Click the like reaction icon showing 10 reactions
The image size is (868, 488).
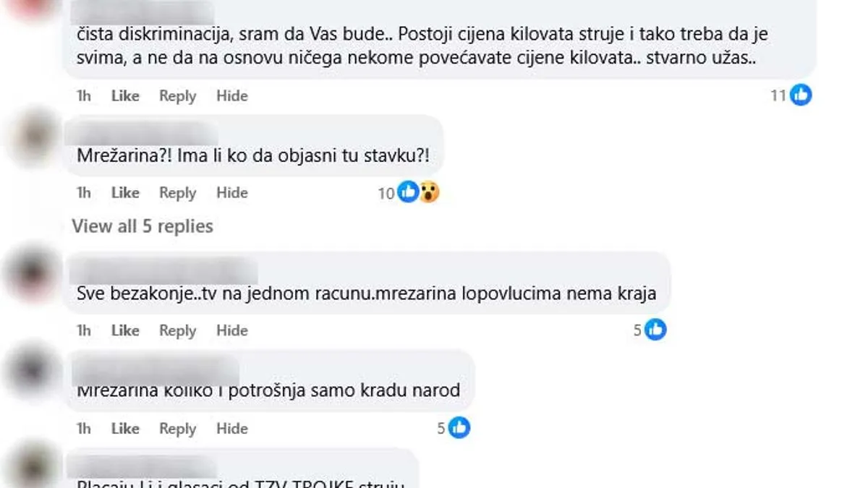407,192
